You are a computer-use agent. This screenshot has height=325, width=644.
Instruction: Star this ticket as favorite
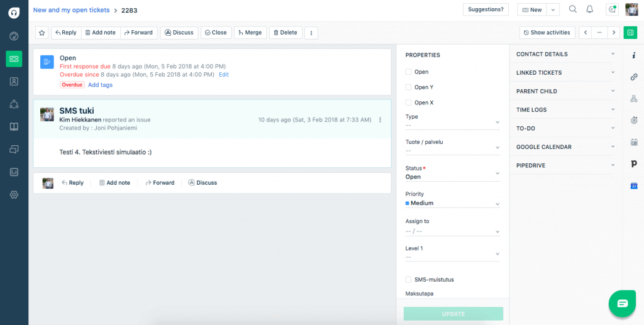tap(42, 33)
